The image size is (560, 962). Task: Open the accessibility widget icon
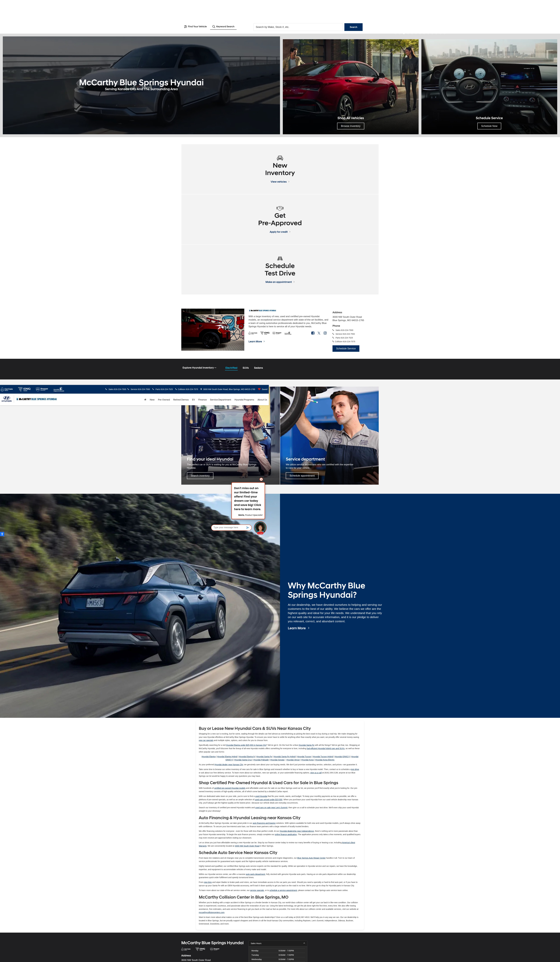[2, 534]
